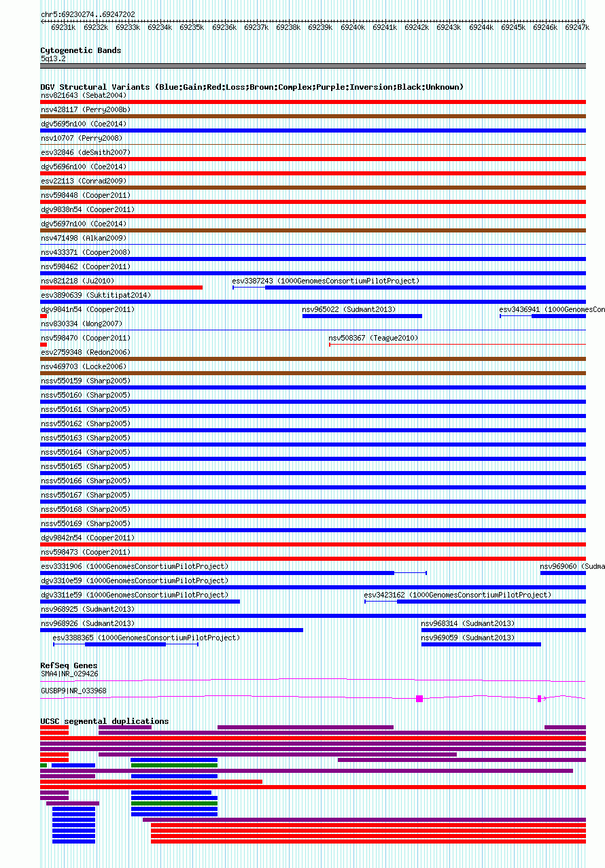Open the UCSC segmental duplications track title
The width and height of the screenshot is (605, 868).
coord(105,721)
